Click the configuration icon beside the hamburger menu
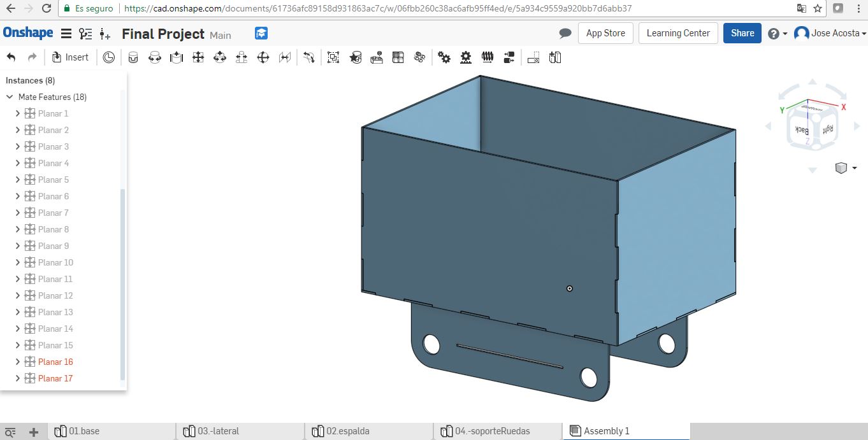The image size is (868, 440). tap(85, 33)
